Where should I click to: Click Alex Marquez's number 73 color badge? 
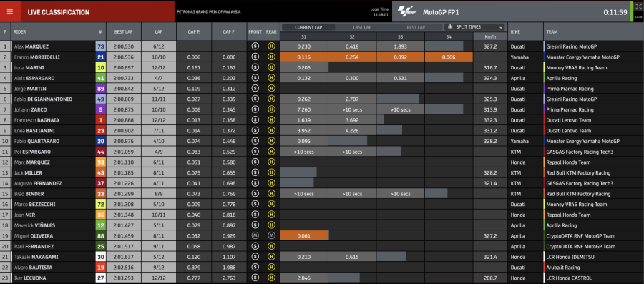click(100, 46)
